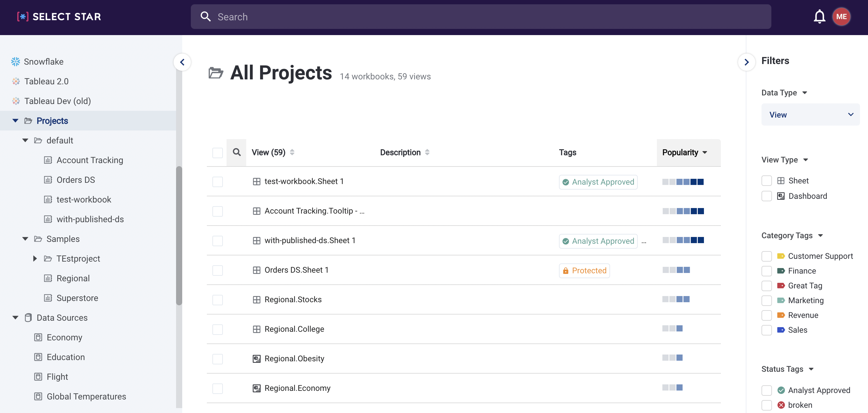
Task: Check the Finance category tag checkbox
Action: [x=766, y=271]
